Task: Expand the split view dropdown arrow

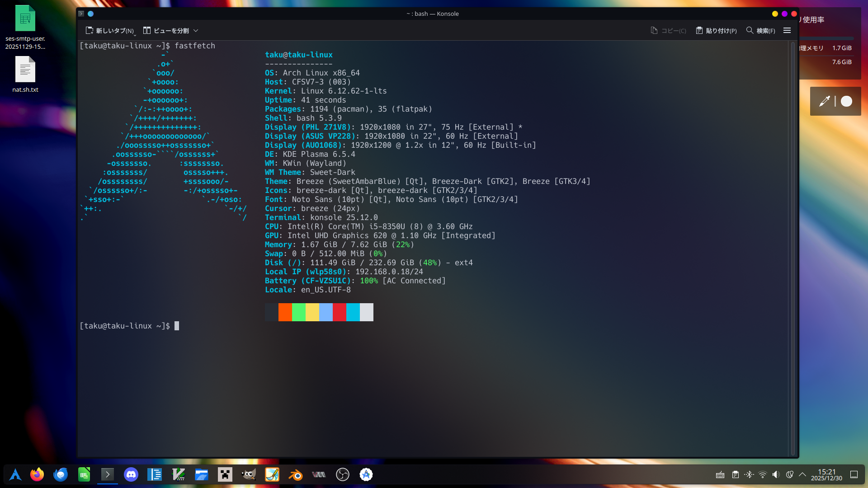Action: (196, 31)
